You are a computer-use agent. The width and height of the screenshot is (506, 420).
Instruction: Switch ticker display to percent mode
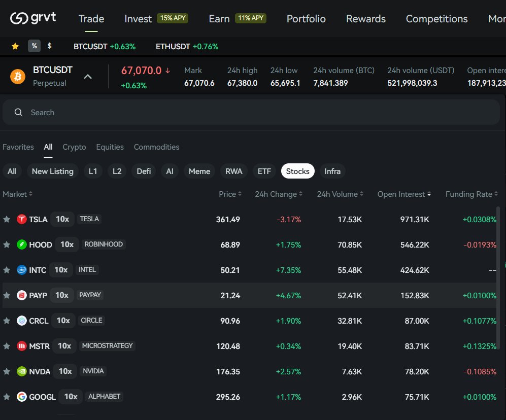pos(34,46)
